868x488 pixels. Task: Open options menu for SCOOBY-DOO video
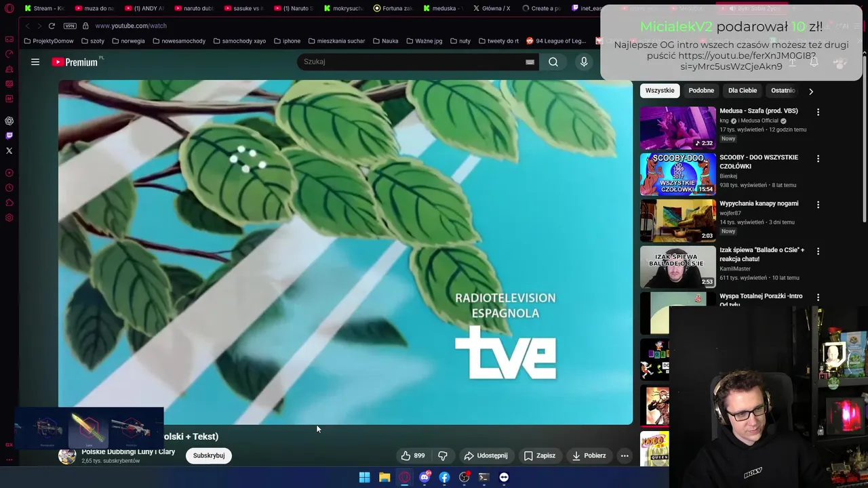point(818,159)
